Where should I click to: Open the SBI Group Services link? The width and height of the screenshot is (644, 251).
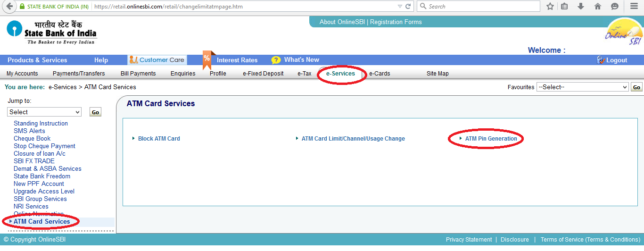(x=40, y=199)
